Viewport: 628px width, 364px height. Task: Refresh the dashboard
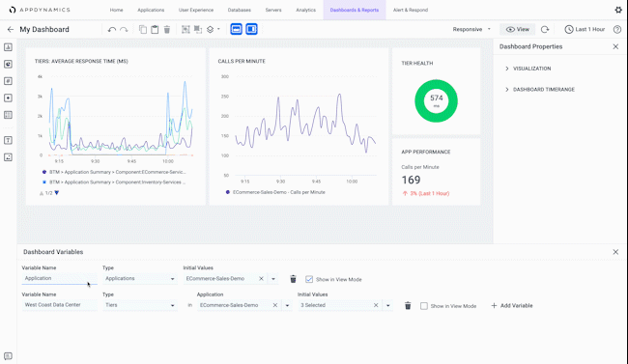(x=545, y=29)
